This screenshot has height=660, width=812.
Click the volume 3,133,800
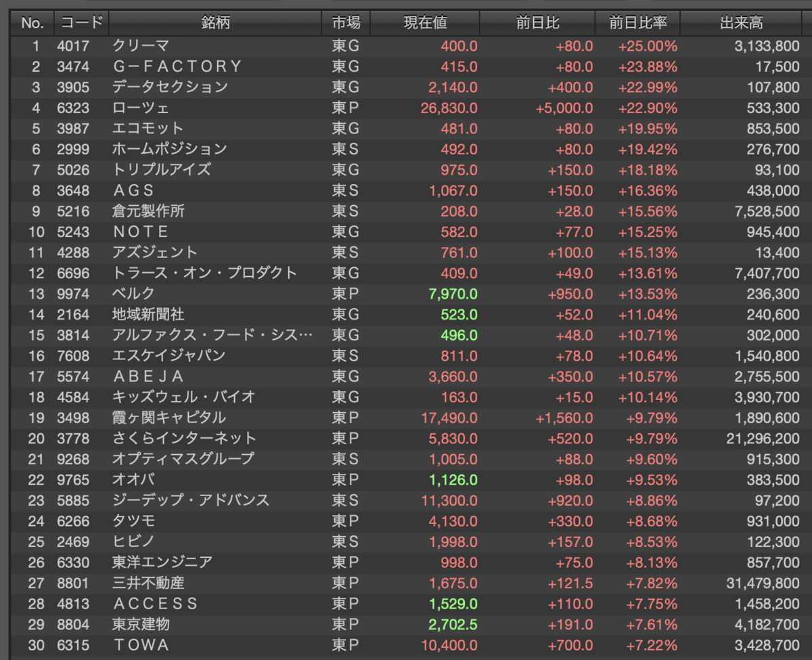(x=767, y=46)
